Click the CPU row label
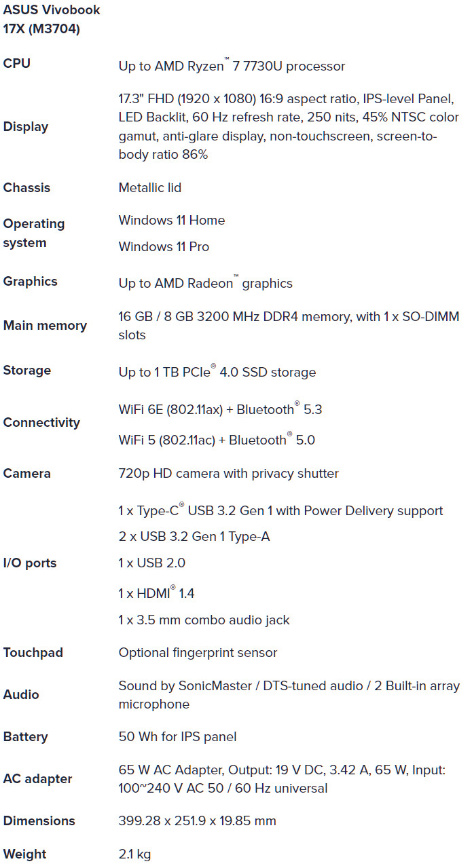This screenshot has width=472, height=868. (x=17, y=63)
